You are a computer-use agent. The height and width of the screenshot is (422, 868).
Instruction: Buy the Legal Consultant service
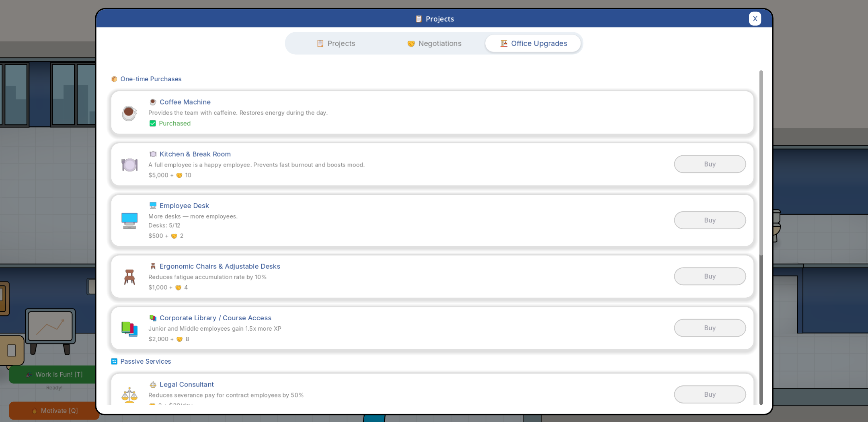tap(710, 394)
